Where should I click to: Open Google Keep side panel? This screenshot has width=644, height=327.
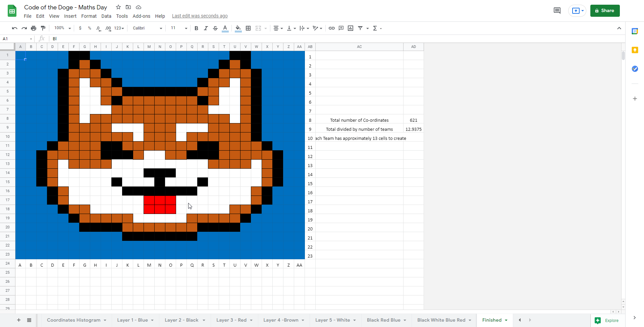[x=635, y=50]
